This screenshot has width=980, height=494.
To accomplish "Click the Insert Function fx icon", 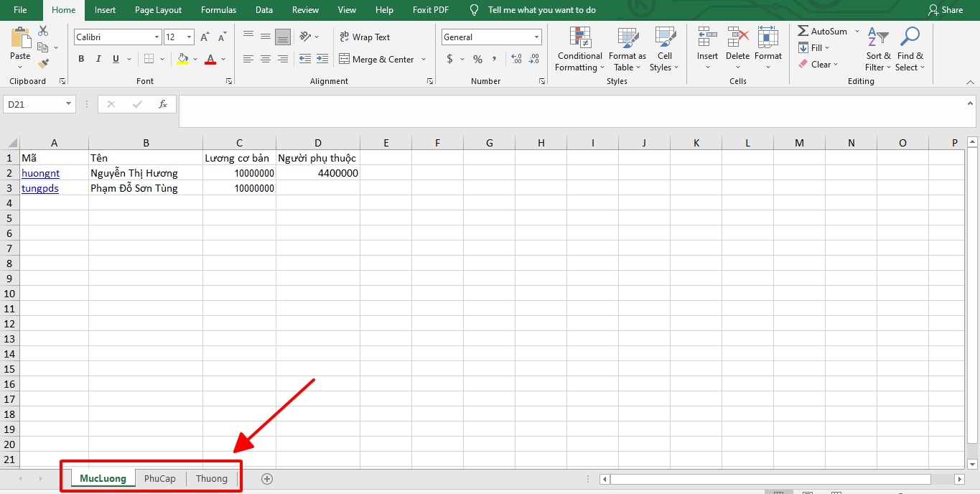I will [163, 105].
